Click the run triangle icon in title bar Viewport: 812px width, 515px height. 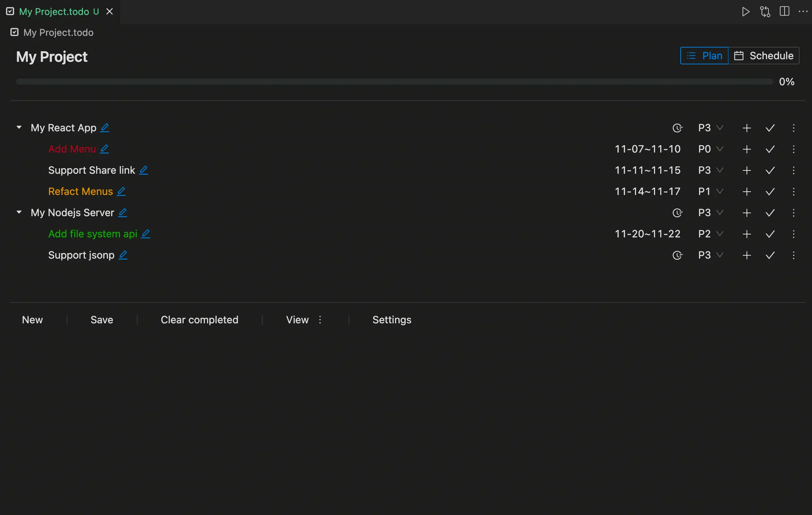point(745,12)
